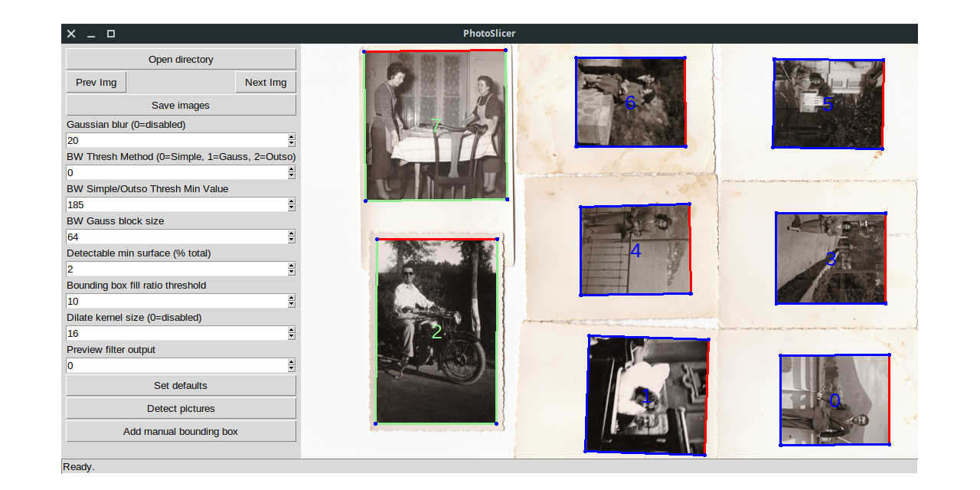Run Detect pictures

pyautogui.click(x=181, y=408)
